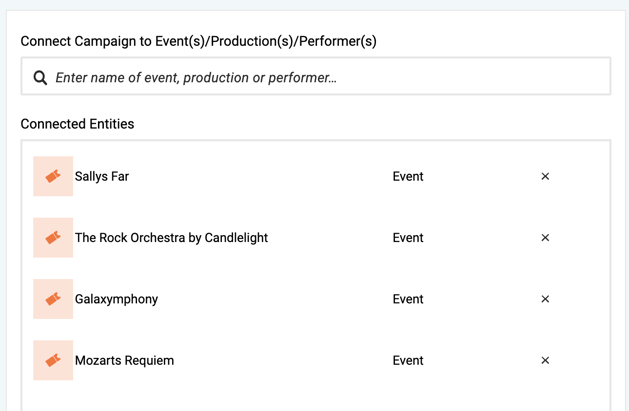Open The Rock Orchestra by Candlelight entry
Viewport: 629px width, 411px height.
(171, 238)
